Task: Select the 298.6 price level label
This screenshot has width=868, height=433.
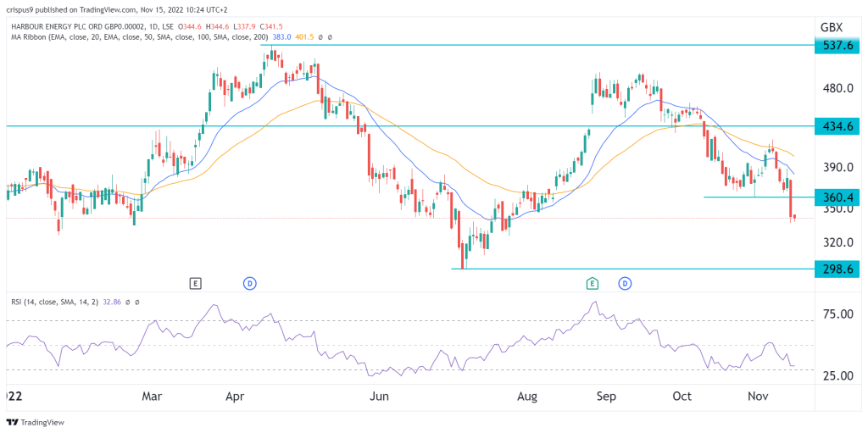Action: click(x=836, y=269)
